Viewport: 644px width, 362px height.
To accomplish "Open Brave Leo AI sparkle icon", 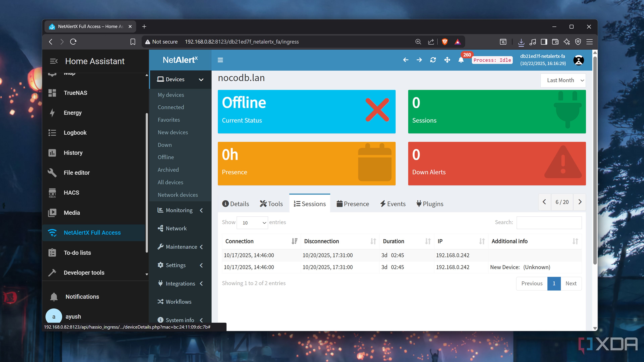I will [x=567, y=42].
